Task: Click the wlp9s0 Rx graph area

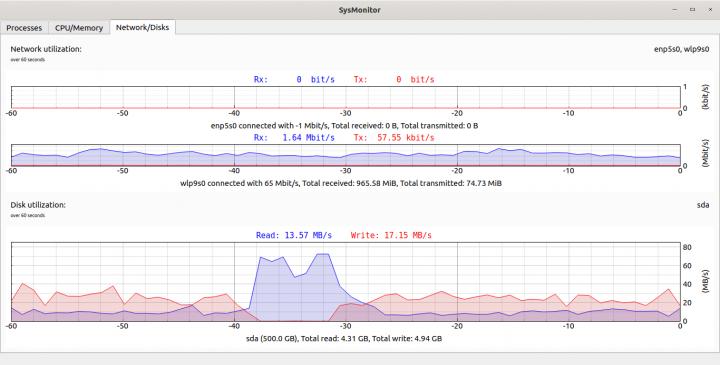Action: tap(346, 155)
